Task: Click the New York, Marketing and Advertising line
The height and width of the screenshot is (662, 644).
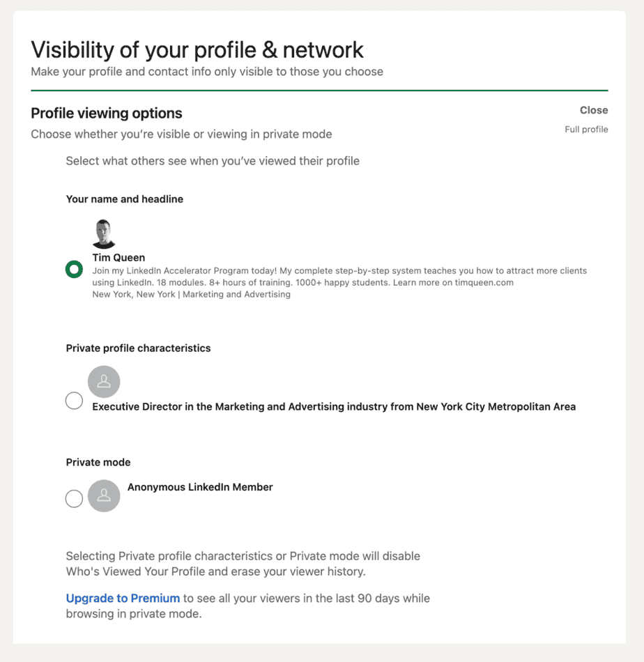Action: click(x=192, y=294)
